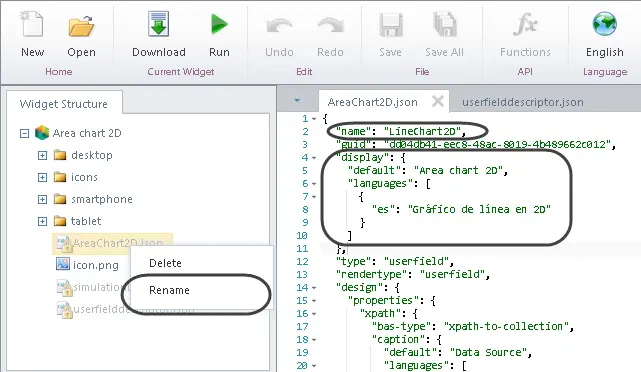
Task: Switch to userfielddescriptor.json tab
Action: 523,102
